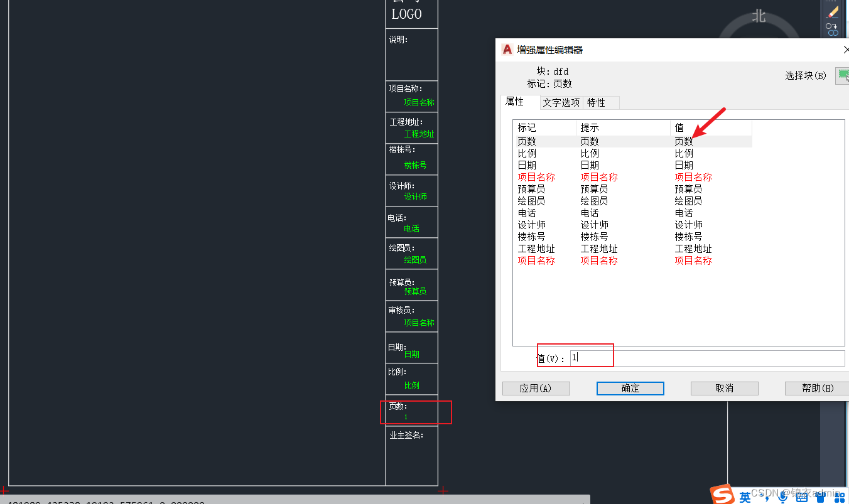849x504 pixels.
Task: Click green 预算员 attribute in the drawing
Action: tap(415, 291)
